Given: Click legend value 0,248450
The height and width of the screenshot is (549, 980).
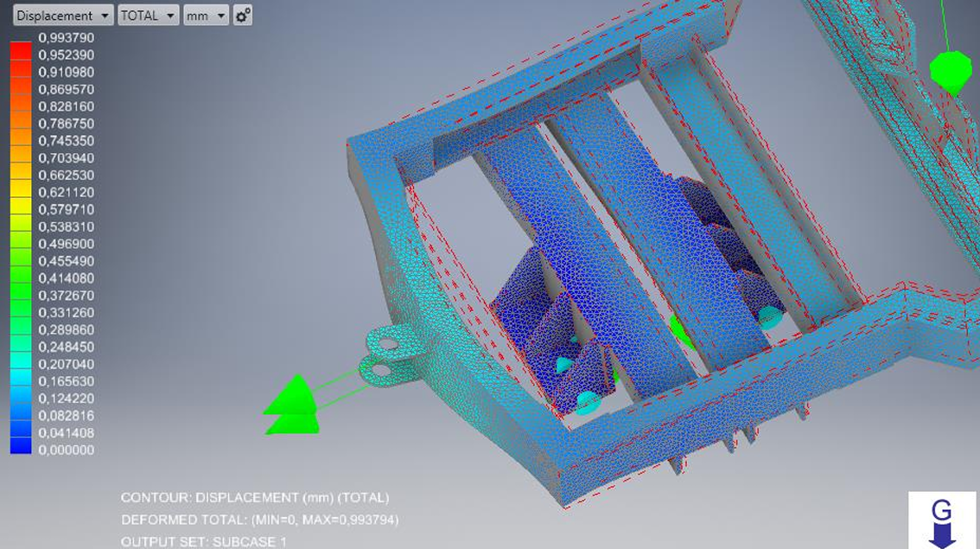Looking at the screenshot, I should click(67, 347).
